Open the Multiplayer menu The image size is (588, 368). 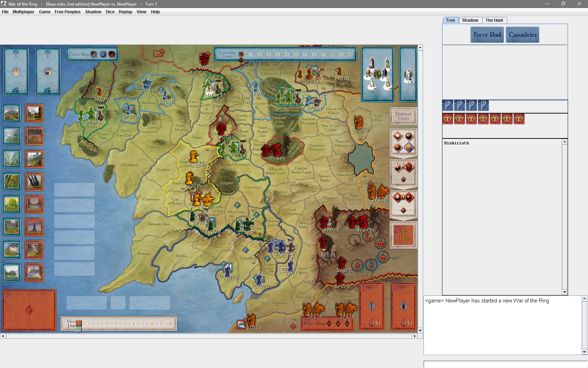tap(23, 12)
